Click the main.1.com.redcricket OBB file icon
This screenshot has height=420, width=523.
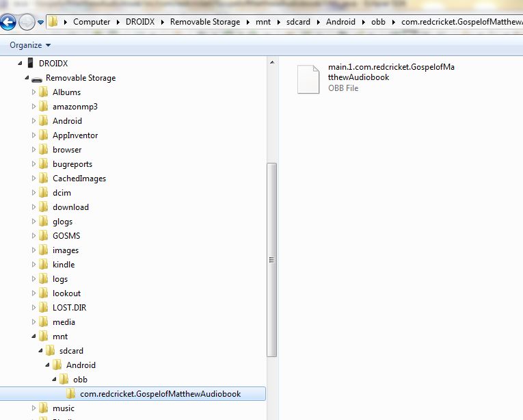[x=308, y=79]
